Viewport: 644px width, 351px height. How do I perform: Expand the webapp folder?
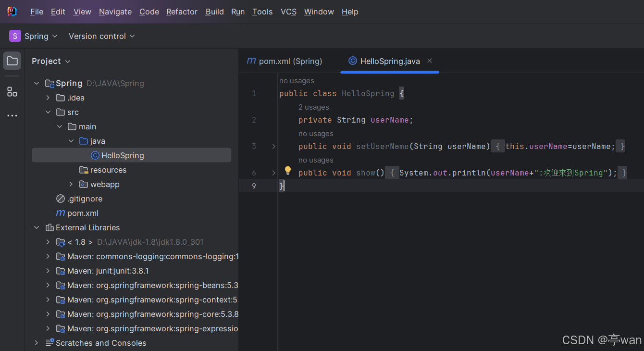[71, 184]
